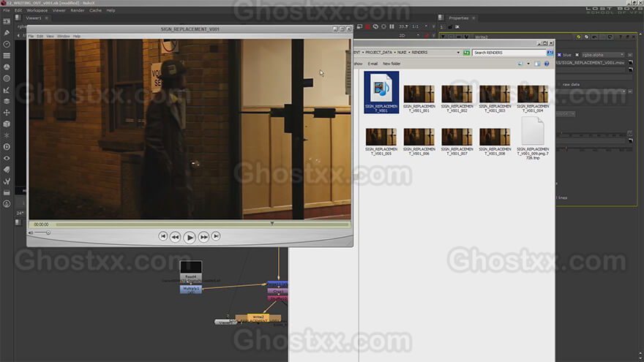
Task: Open the Time nodes clock icon
Action: [7, 44]
